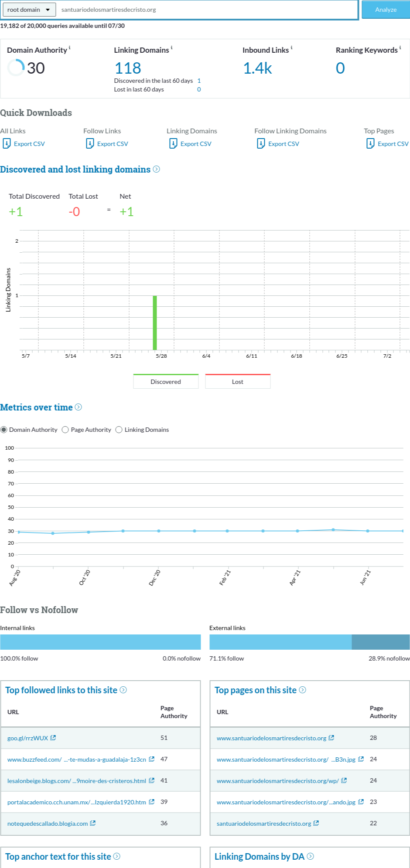Open the portalacademico.cch.unam.mx followed link

[x=77, y=802]
